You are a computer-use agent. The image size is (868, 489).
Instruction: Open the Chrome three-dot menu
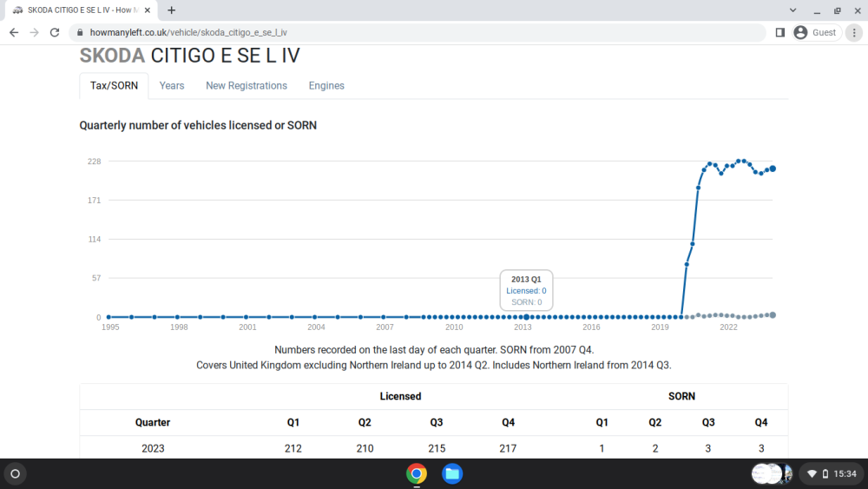[x=854, y=33]
